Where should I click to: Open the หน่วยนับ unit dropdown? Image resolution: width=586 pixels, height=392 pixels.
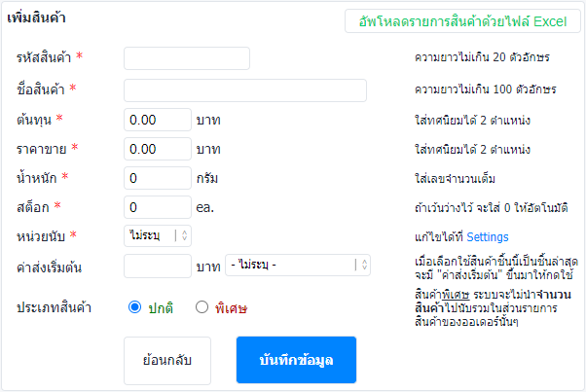click(158, 235)
